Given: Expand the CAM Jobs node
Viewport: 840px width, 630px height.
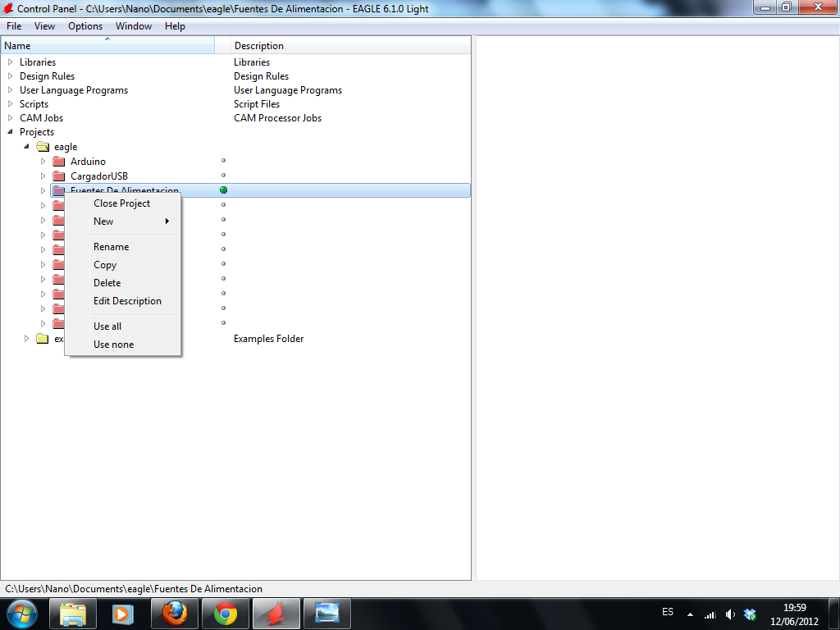Looking at the screenshot, I should (x=10, y=118).
